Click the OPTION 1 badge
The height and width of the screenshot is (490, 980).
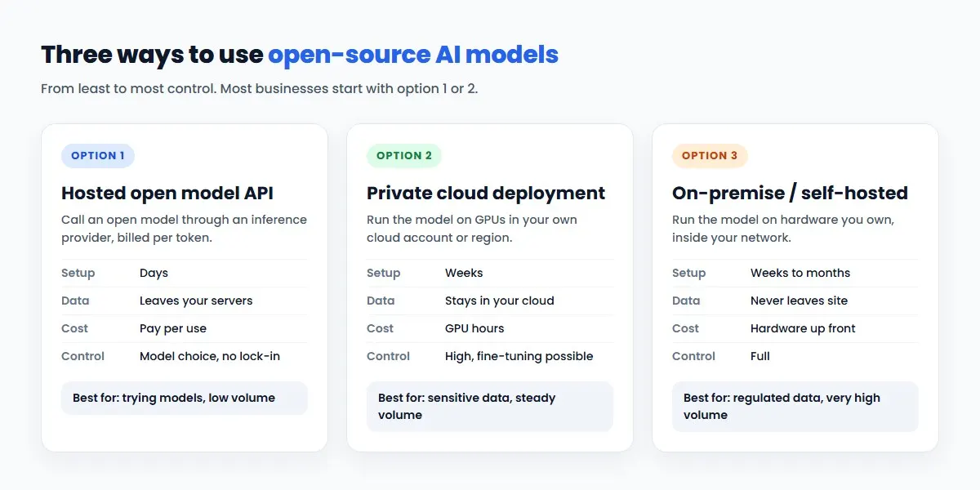click(x=98, y=156)
